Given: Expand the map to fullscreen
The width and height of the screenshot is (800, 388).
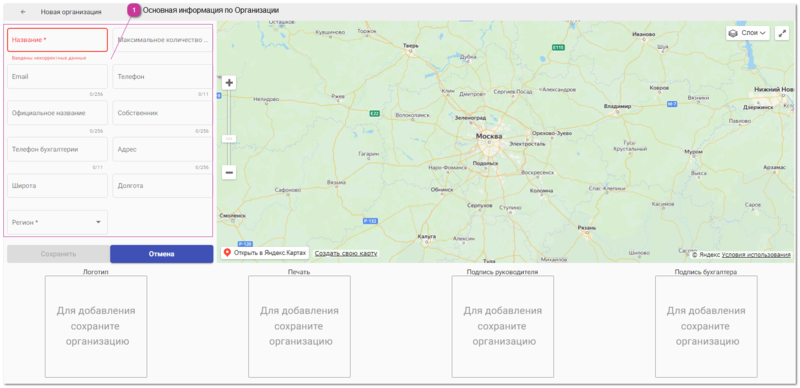Looking at the screenshot, I should [x=782, y=33].
